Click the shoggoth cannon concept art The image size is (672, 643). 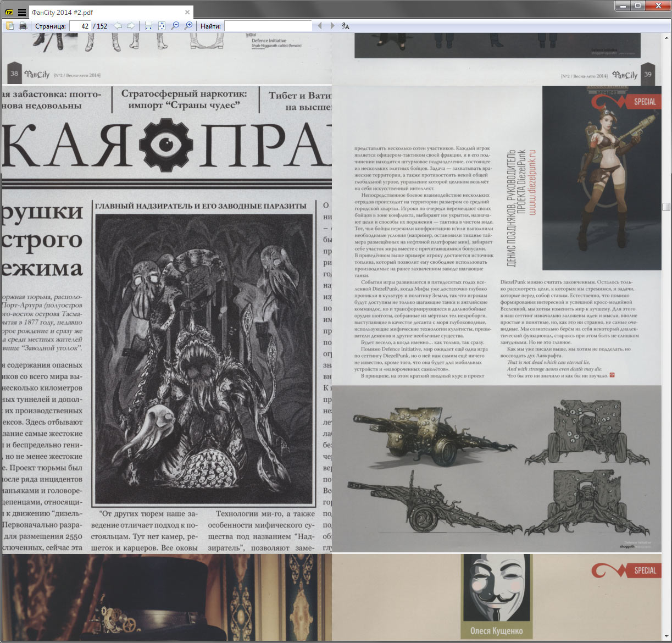[x=497, y=469]
